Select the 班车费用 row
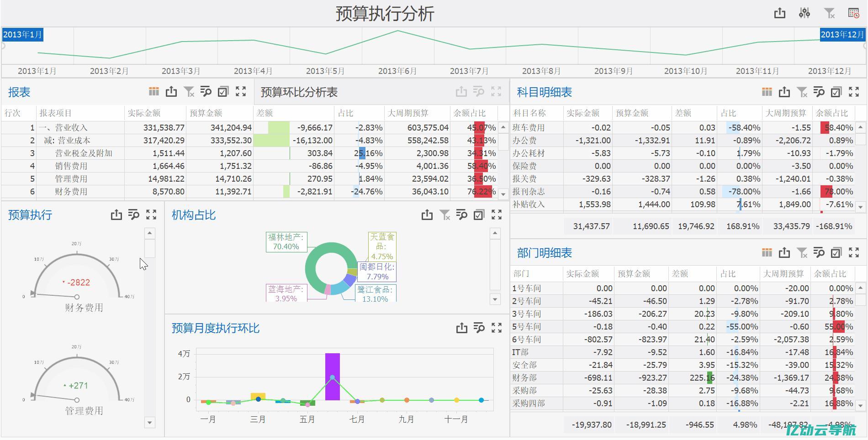 (x=683, y=127)
